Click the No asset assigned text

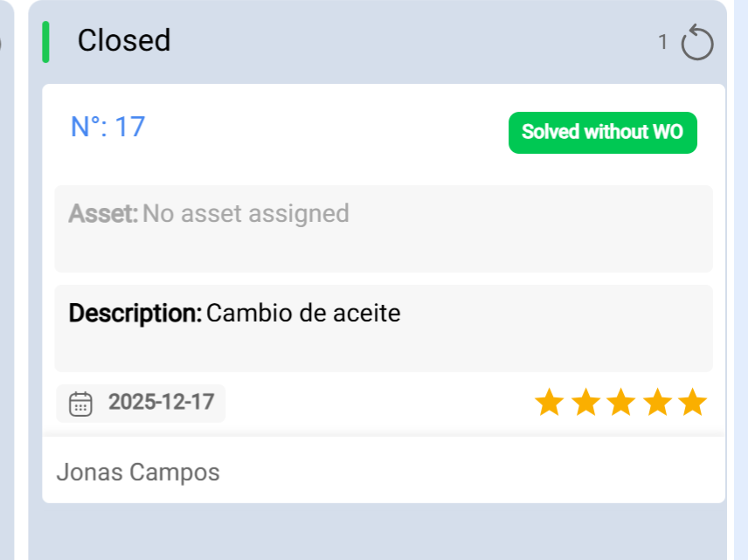(x=246, y=213)
